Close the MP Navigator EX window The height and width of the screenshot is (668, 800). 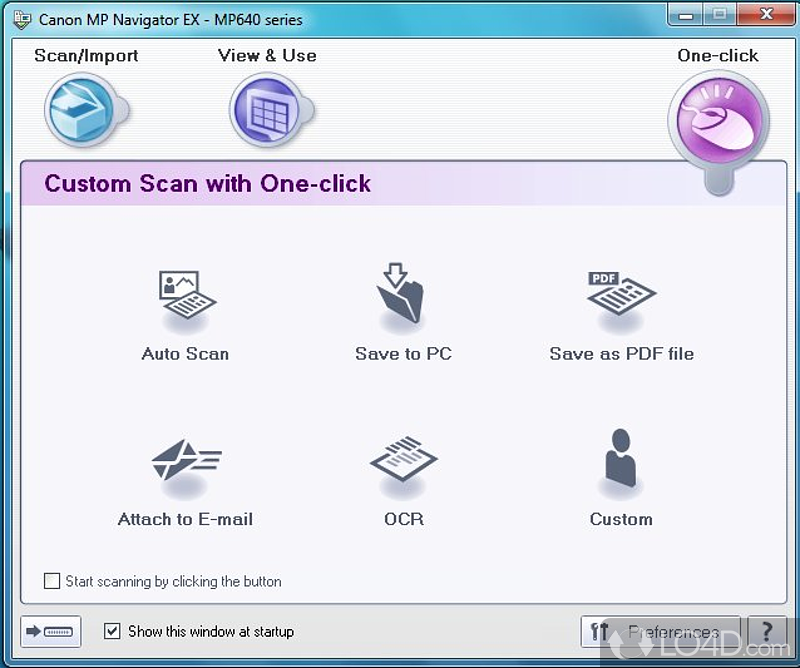pyautogui.click(x=766, y=15)
